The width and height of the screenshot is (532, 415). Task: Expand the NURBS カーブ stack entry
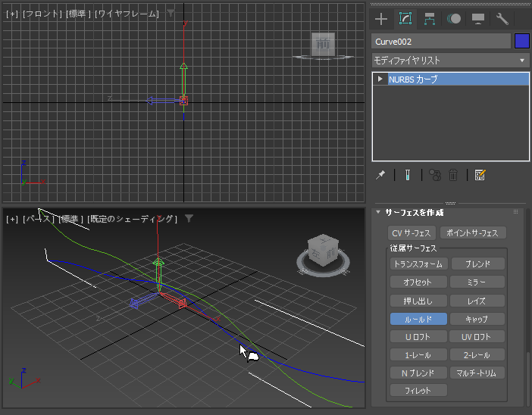click(380, 79)
